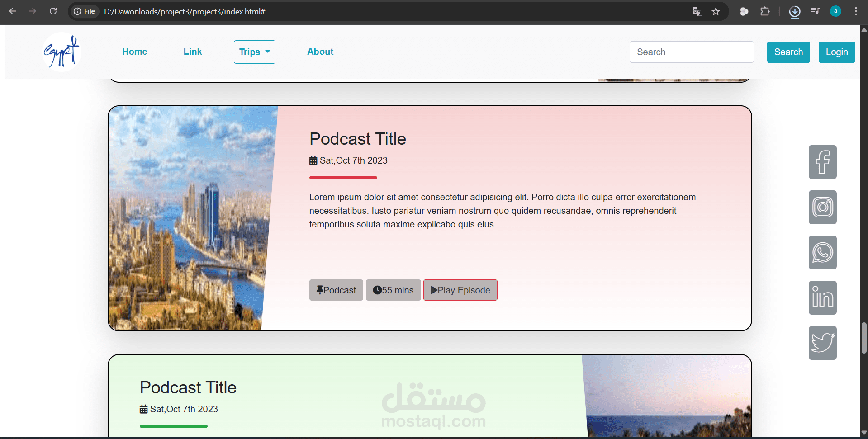Click the Egypt logo in navbar
Screen dimensions: 868x439
[x=62, y=52]
